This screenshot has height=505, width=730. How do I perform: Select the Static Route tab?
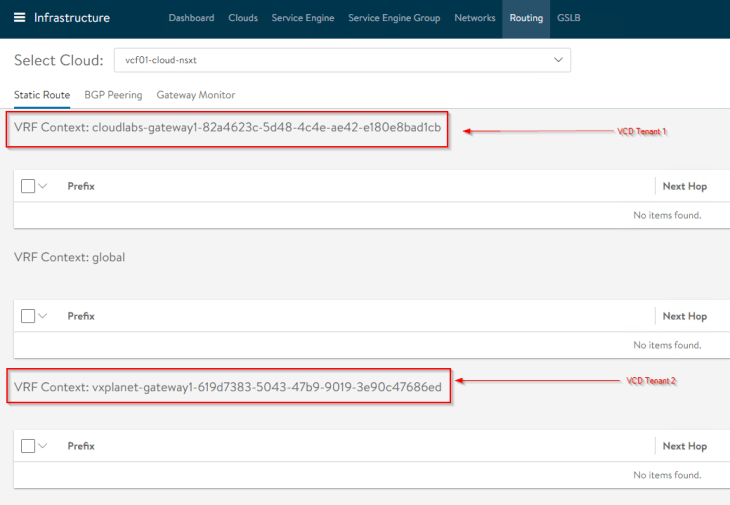click(42, 95)
